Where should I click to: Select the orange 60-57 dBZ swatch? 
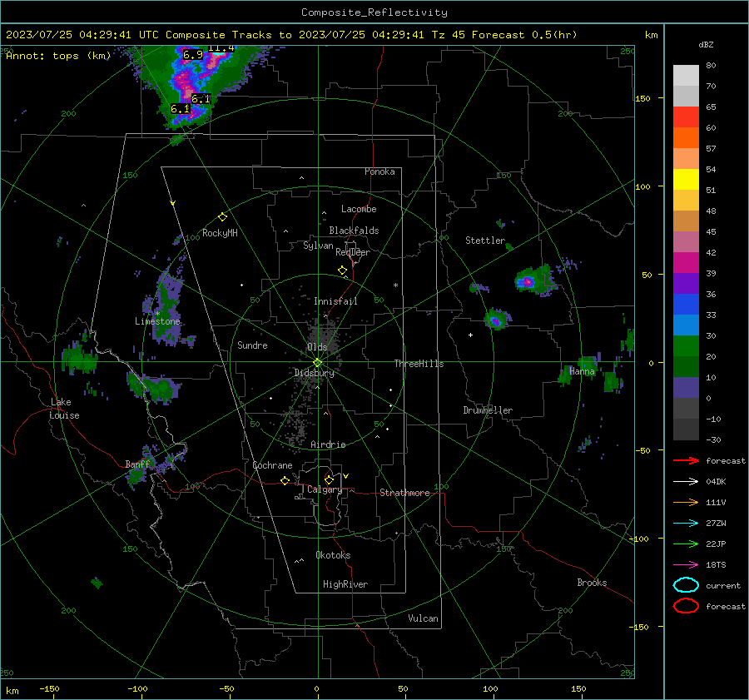pyautogui.click(x=686, y=138)
